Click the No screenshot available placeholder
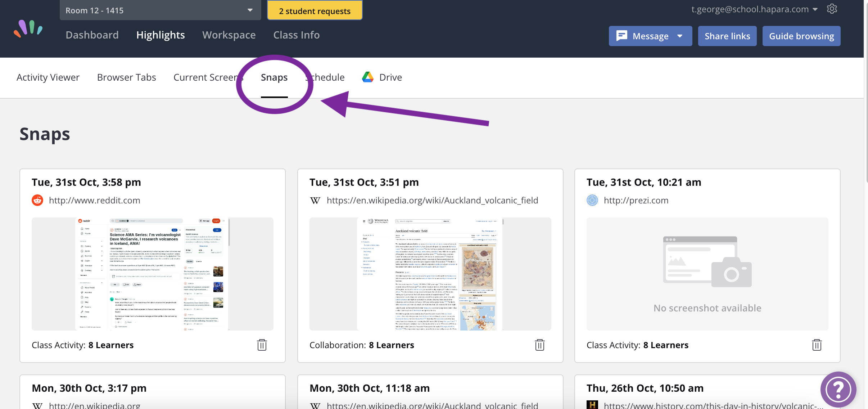Viewport: 868px width, 409px height. pyautogui.click(x=707, y=274)
